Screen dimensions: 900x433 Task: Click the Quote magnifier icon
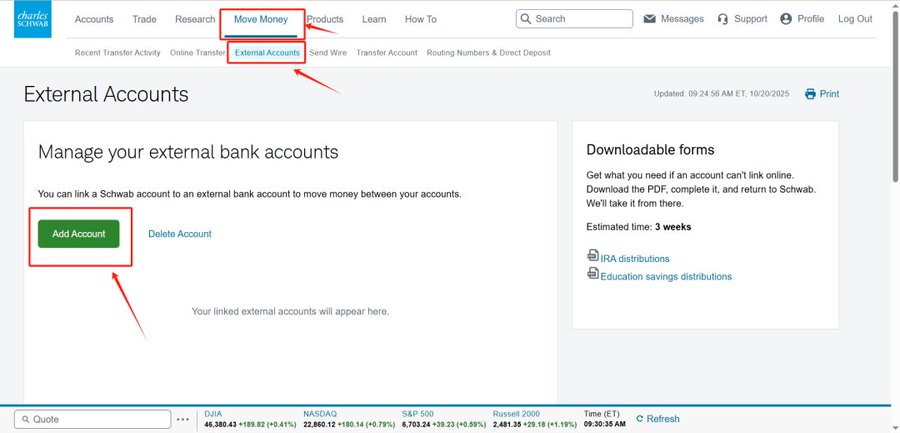click(25, 419)
